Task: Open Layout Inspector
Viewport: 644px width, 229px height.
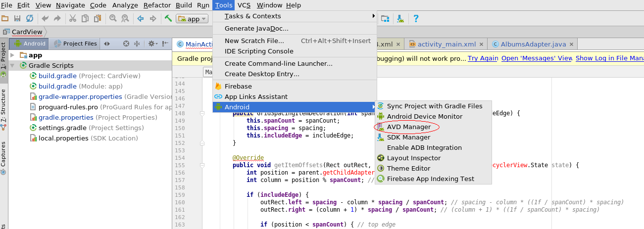Action: tap(433, 158)
